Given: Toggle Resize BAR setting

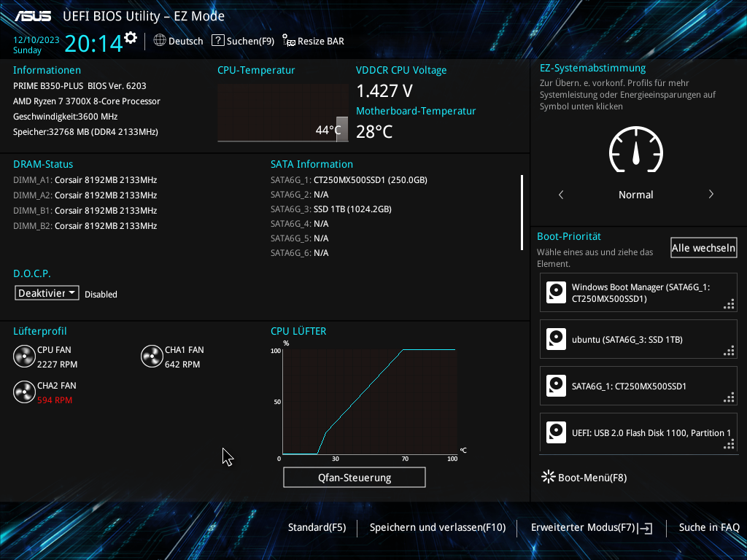Looking at the screenshot, I should 313,41.
